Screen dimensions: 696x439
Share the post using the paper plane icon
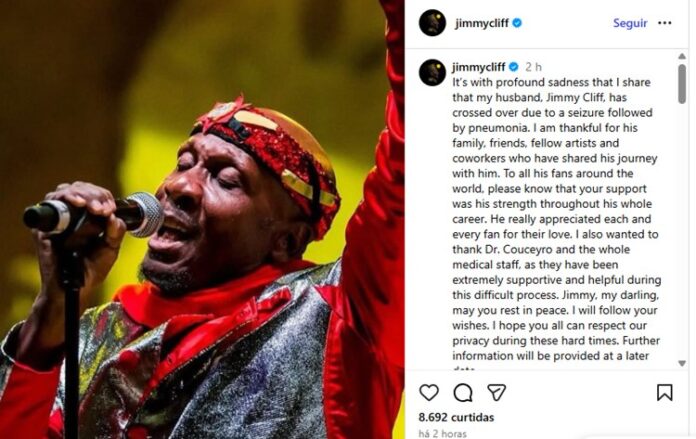coord(496,392)
